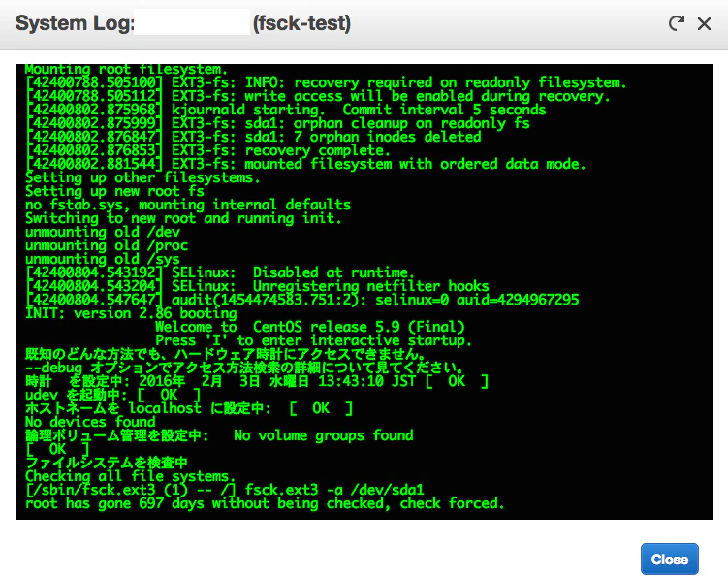Select the 'kjournald starting' log line
728x577 pixels.
click(286, 110)
